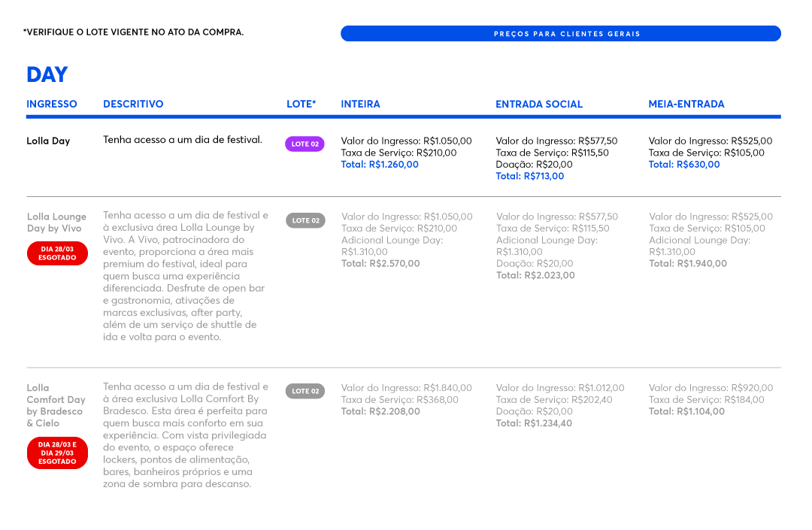Click the LOTE* column header
The height and width of the screenshot is (530, 812).
[301, 104]
